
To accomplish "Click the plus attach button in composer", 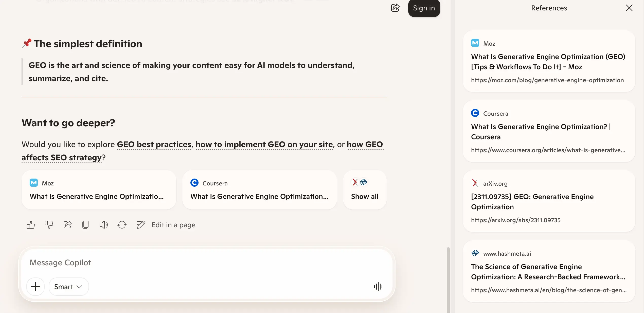I will pos(35,287).
